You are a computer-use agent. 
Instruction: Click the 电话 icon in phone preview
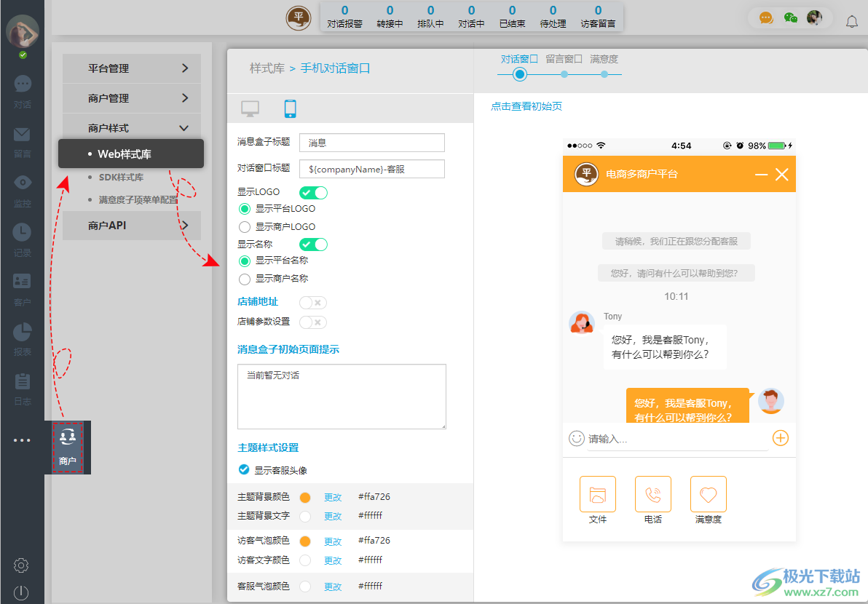coord(652,493)
